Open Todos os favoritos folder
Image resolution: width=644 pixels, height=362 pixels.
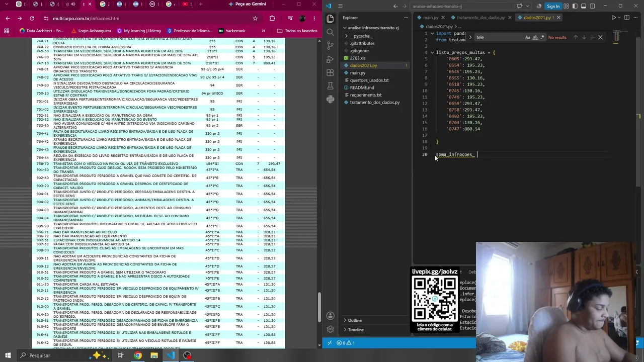(x=297, y=31)
